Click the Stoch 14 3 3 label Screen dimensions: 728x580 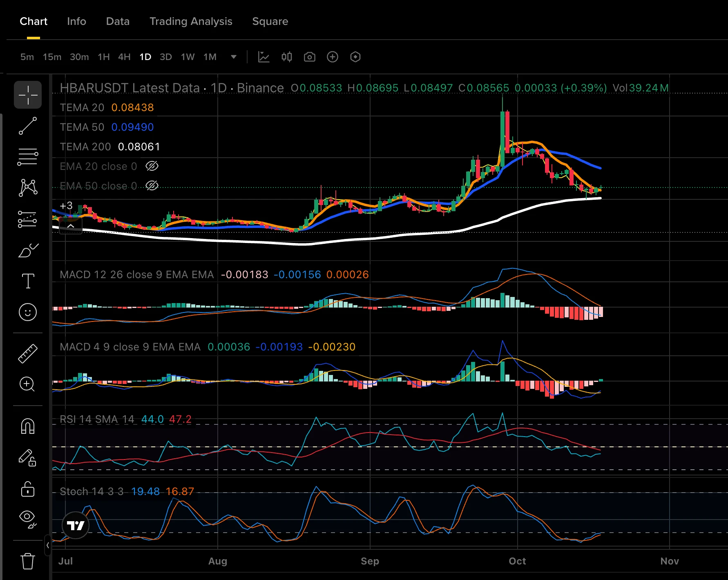92,491
